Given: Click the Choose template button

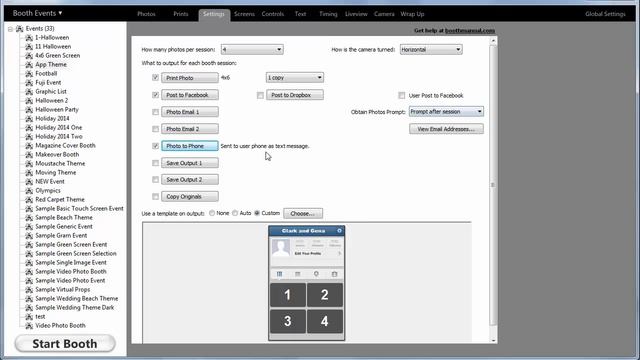Looking at the screenshot, I should pos(303,213).
